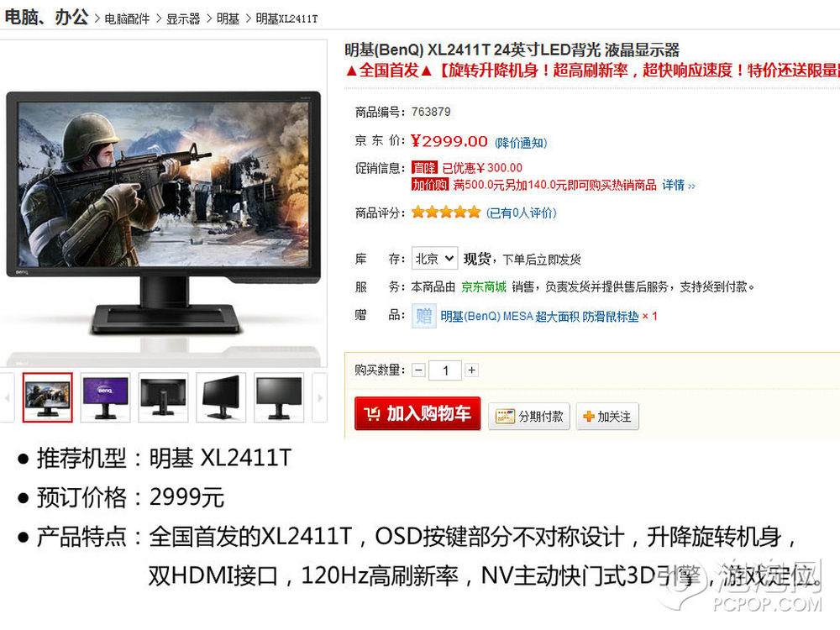Viewport: 840px width, 630px height.
Task: Select the purple BenQ screen thumbnail
Action: pos(106,397)
